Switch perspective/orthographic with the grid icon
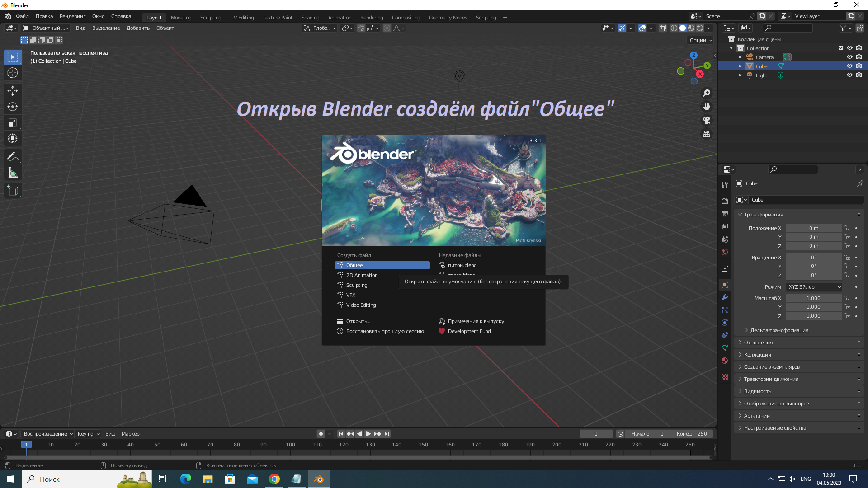The image size is (868, 488). [707, 134]
